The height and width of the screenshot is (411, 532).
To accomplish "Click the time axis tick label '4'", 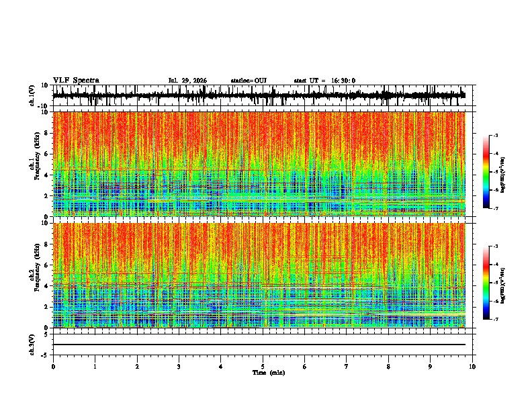I will (221, 367).
